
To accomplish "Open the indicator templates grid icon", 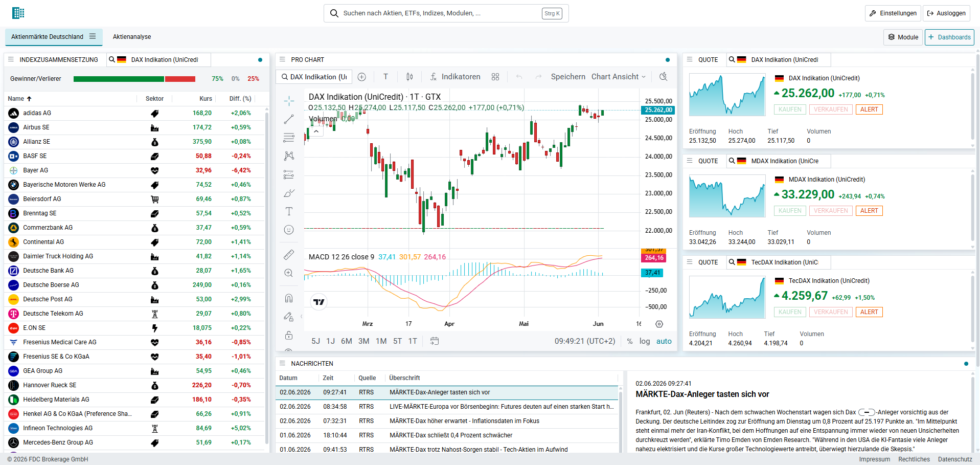I will [495, 77].
